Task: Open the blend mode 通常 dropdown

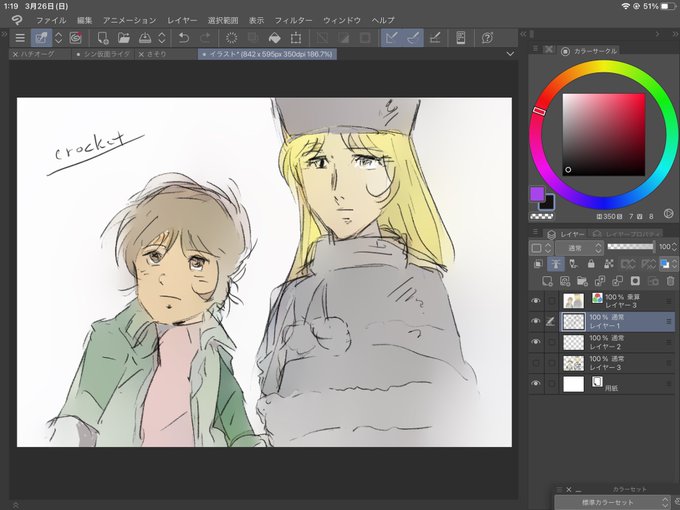Action: (578, 247)
